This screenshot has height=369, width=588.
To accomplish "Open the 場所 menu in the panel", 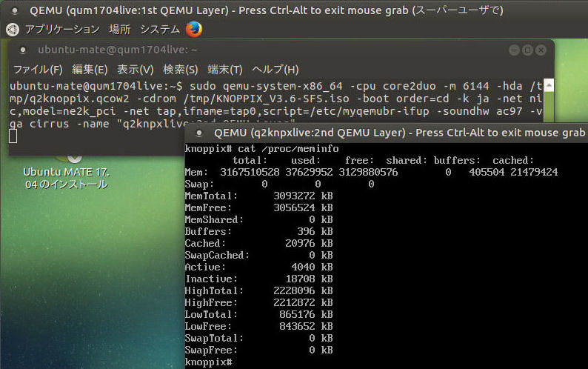I will pos(120,30).
